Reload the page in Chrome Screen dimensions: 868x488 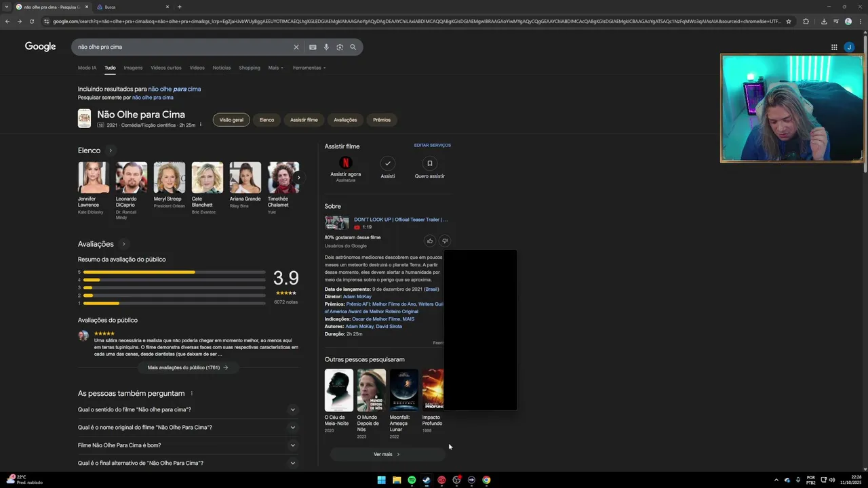pyautogui.click(x=31, y=21)
